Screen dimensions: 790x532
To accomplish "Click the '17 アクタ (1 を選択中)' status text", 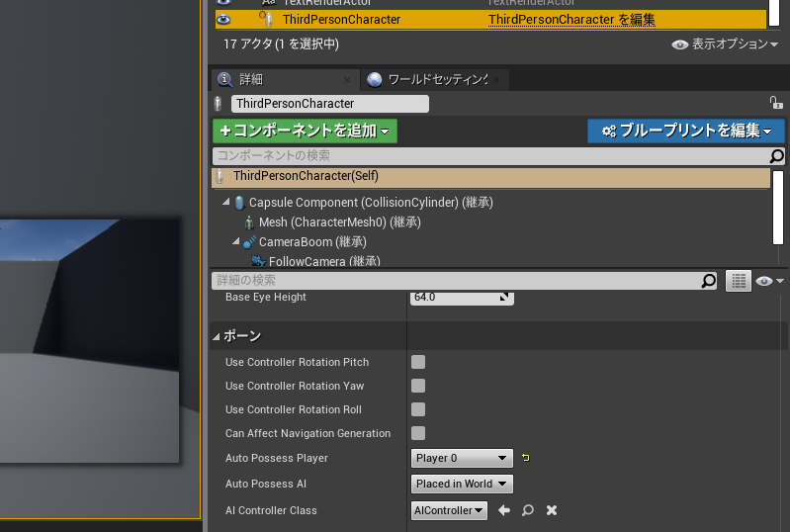I will pyautogui.click(x=281, y=44).
